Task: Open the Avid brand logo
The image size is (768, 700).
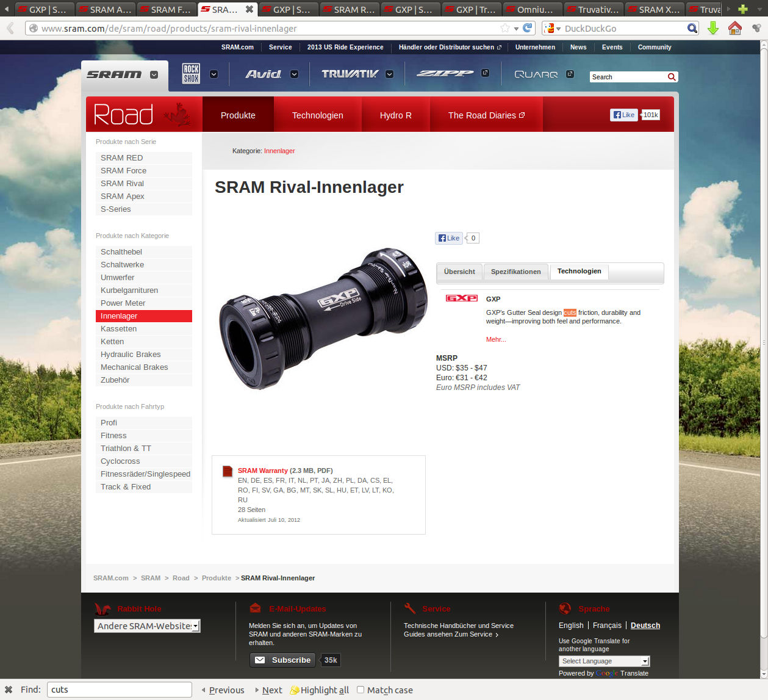Action: (264, 74)
